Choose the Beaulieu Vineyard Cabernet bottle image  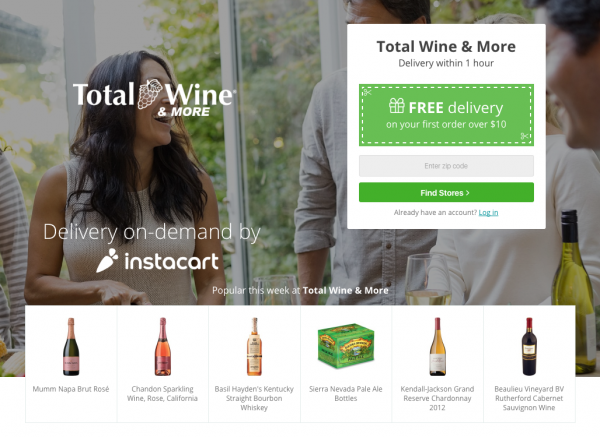click(529, 346)
